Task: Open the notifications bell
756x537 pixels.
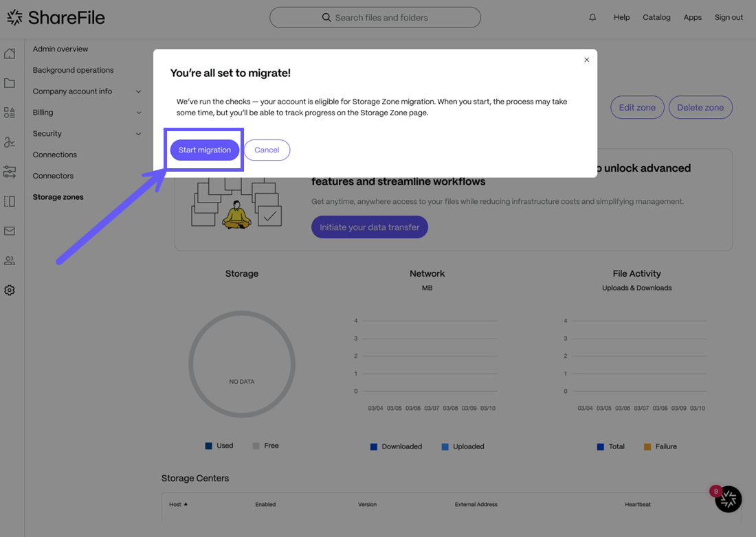Action: pyautogui.click(x=592, y=17)
